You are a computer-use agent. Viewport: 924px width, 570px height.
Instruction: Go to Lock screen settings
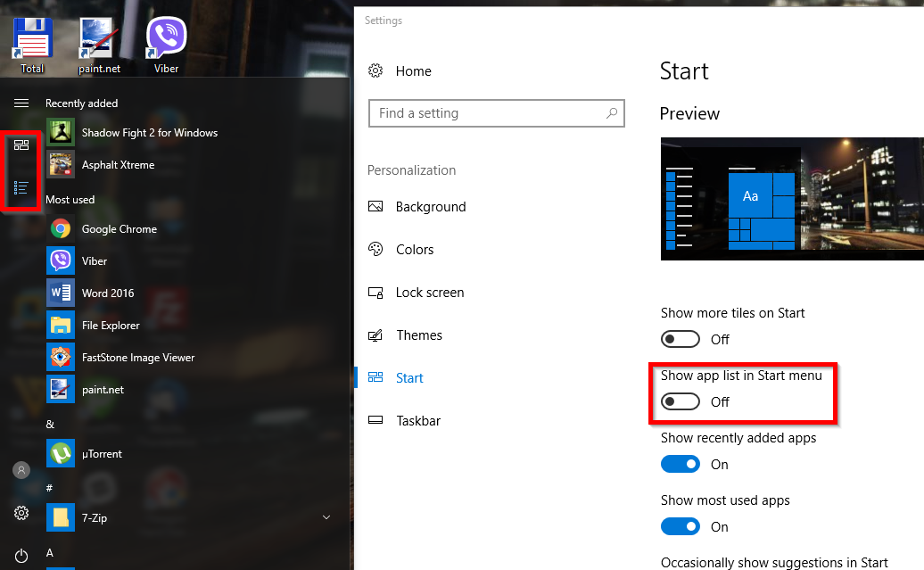coord(429,293)
